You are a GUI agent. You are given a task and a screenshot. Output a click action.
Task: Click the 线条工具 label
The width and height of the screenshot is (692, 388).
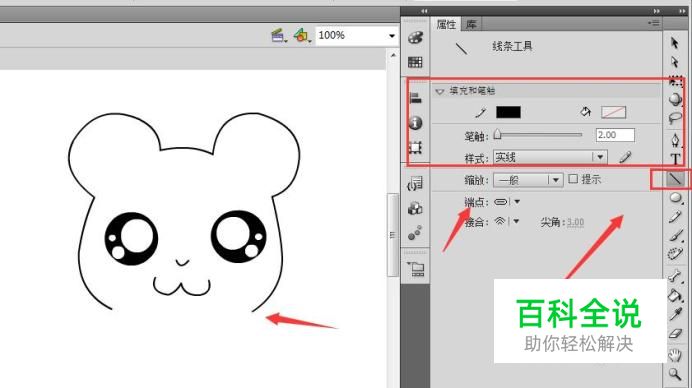click(x=512, y=46)
